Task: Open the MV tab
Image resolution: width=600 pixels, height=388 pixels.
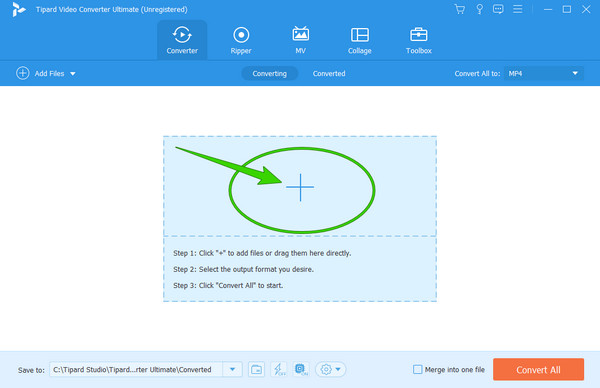Action: [x=300, y=40]
